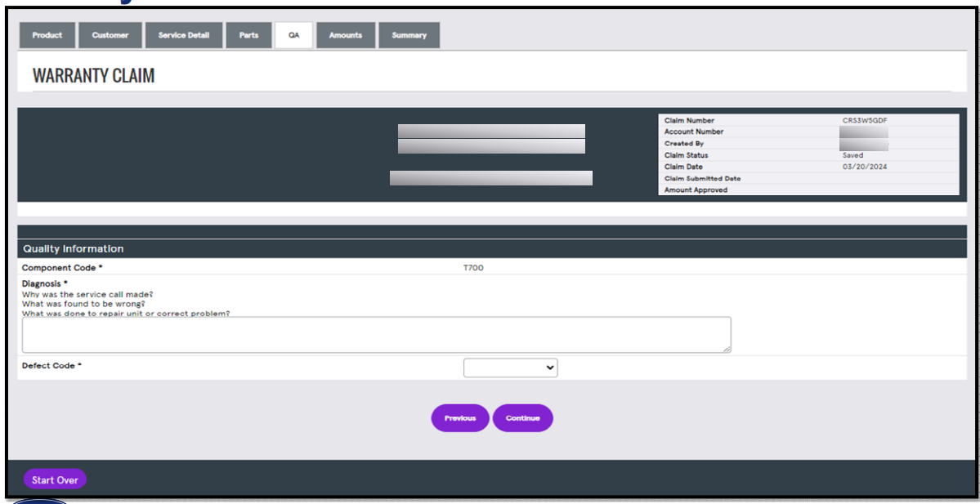Go to the Parts tab

(x=248, y=34)
